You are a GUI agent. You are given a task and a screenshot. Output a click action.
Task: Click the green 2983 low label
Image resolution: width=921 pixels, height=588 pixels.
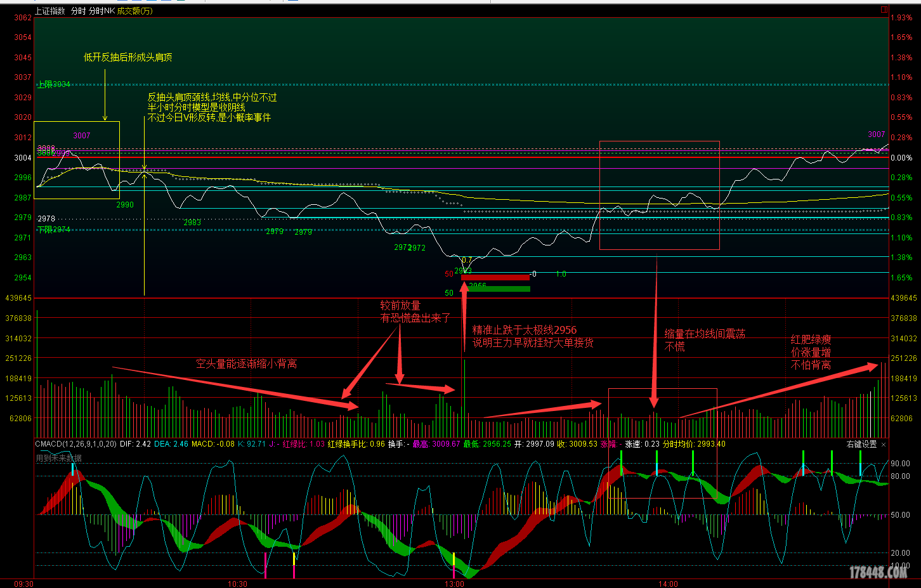coord(192,223)
